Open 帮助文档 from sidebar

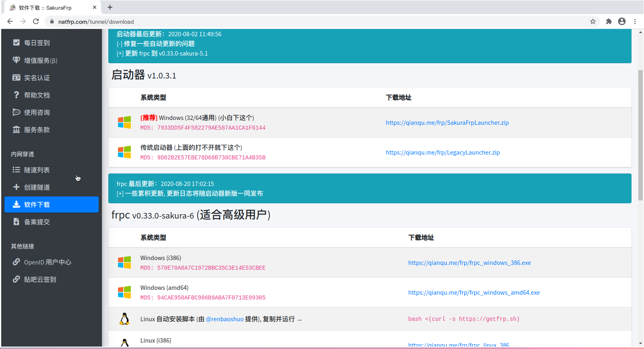click(x=52, y=95)
